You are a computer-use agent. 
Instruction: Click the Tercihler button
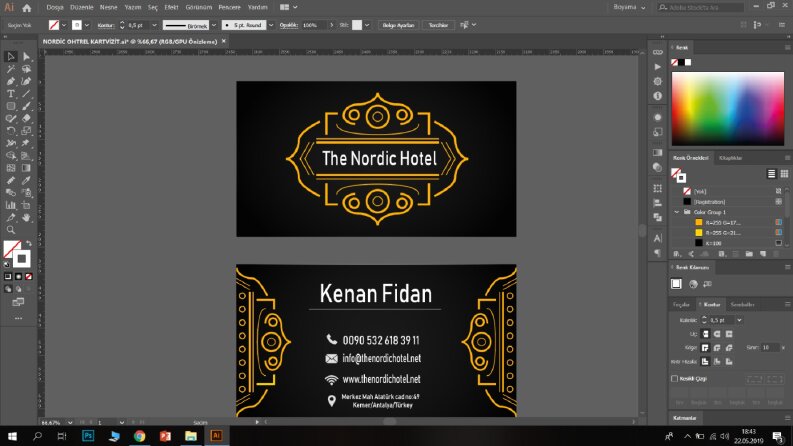point(438,25)
